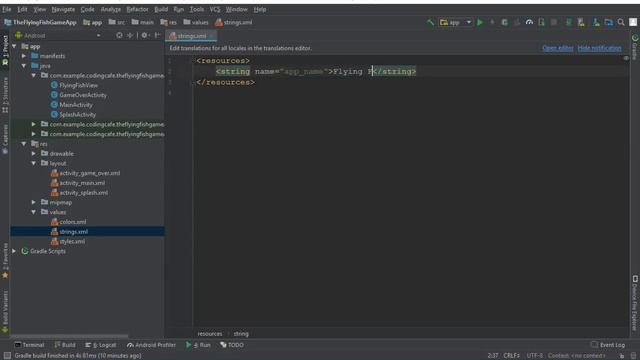
Task: Click the Hide notification link
Action: [599, 48]
